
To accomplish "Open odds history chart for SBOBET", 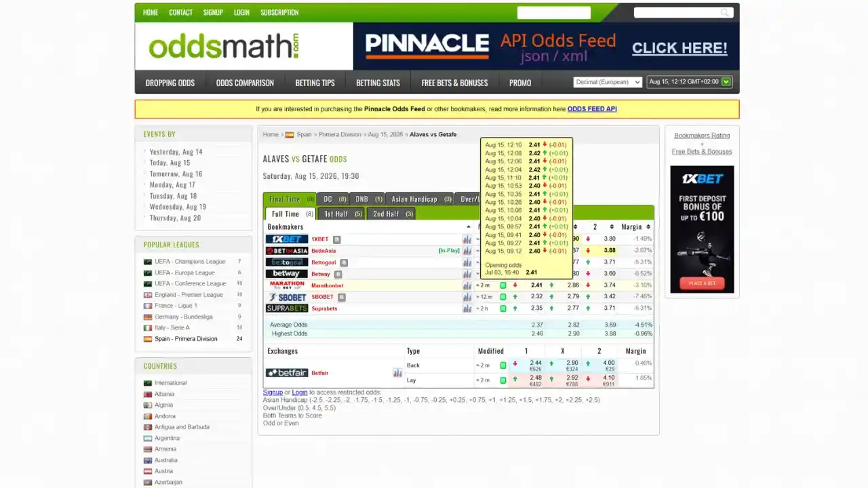I will pyautogui.click(x=467, y=297).
